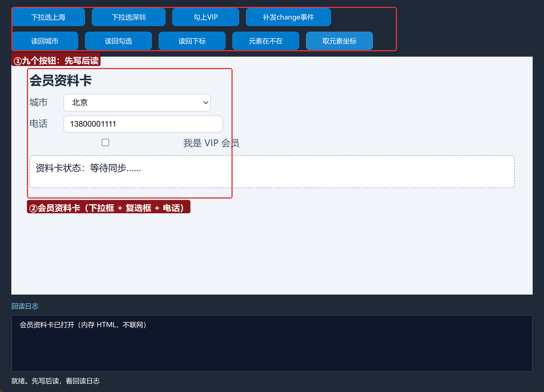Screen dimensions: 544x392
Task: Click the 补发change事件 button
Action: [x=288, y=17]
